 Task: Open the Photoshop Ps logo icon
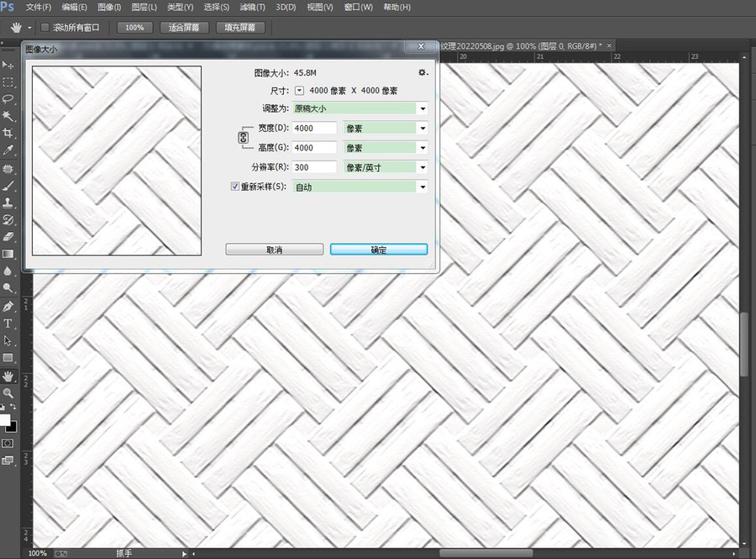coord(8,7)
